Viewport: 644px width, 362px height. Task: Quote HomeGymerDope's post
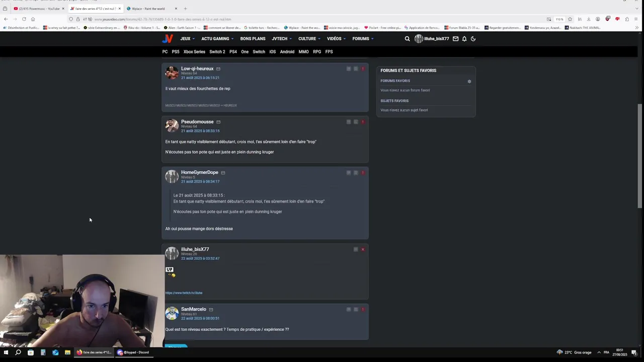pos(349,173)
